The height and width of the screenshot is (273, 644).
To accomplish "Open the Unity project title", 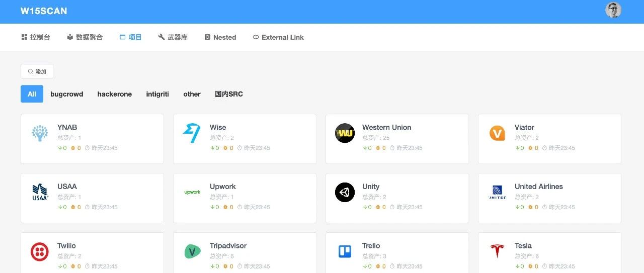I will (x=371, y=187).
